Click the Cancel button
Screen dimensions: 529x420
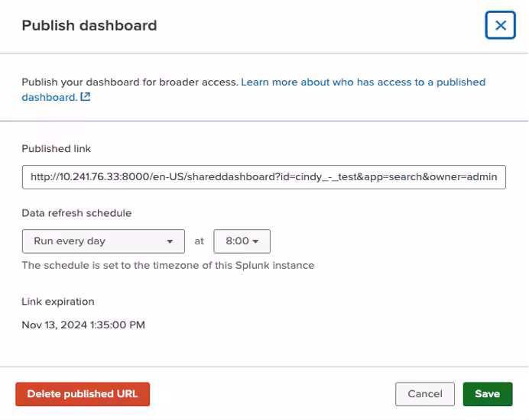[425, 394]
